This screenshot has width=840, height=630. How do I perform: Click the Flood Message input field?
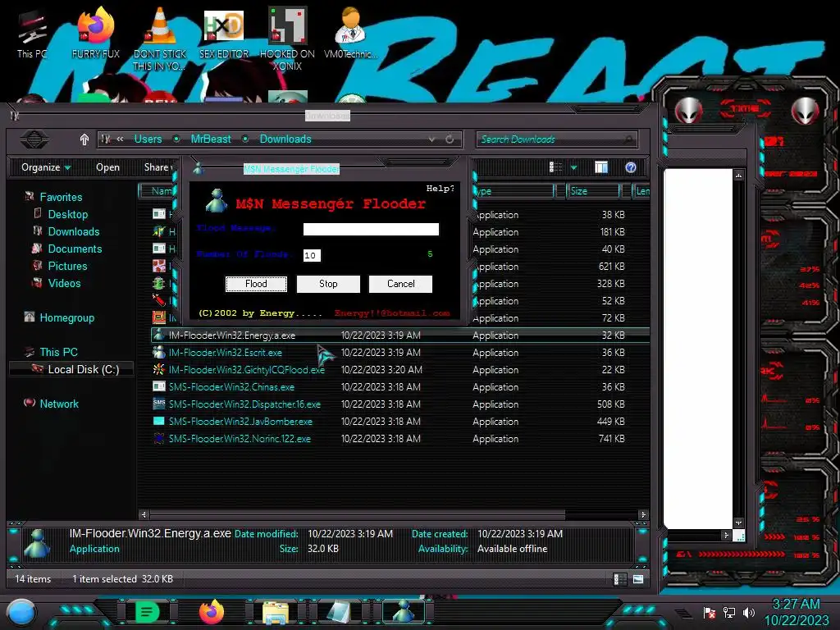coord(371,230)
